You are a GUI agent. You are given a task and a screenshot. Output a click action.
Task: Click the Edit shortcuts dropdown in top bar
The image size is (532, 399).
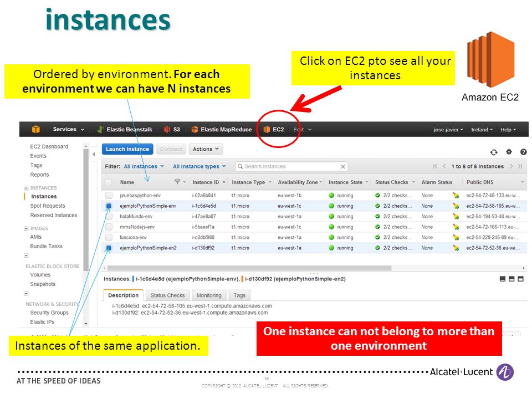point(303,130)
